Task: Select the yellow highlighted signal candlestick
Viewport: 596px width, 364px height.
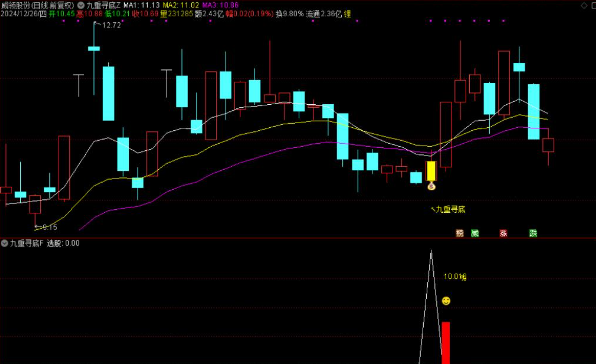Action: (431, 171)
